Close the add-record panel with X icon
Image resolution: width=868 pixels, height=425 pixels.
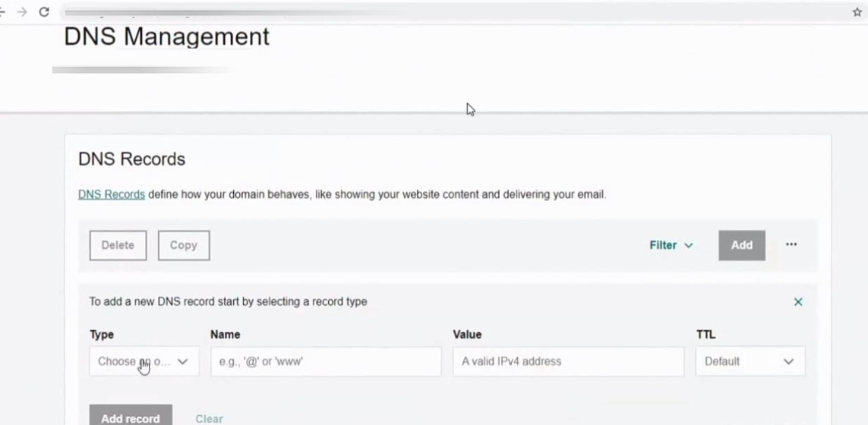click(798, 301)
